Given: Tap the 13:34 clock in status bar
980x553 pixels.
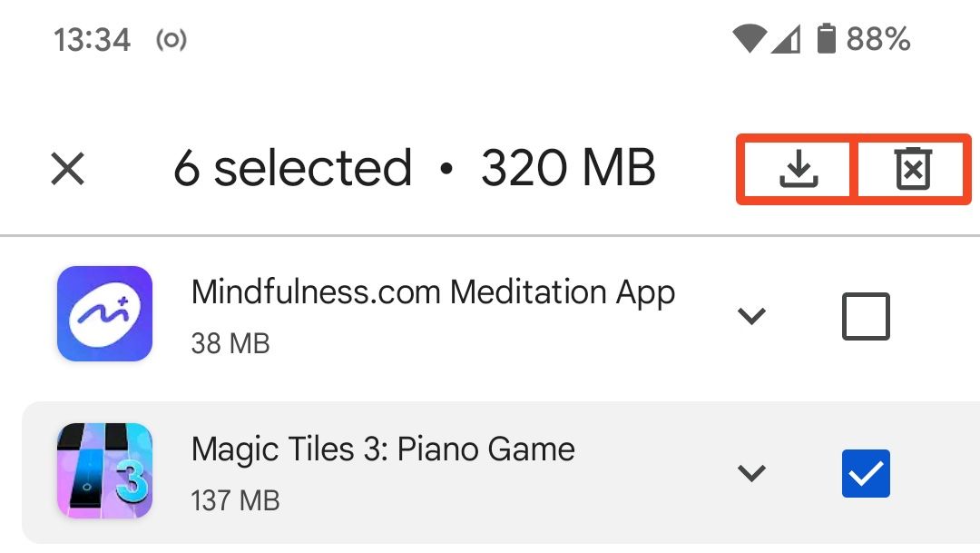Looking at the screenshot, I should [x=93, y=40].
